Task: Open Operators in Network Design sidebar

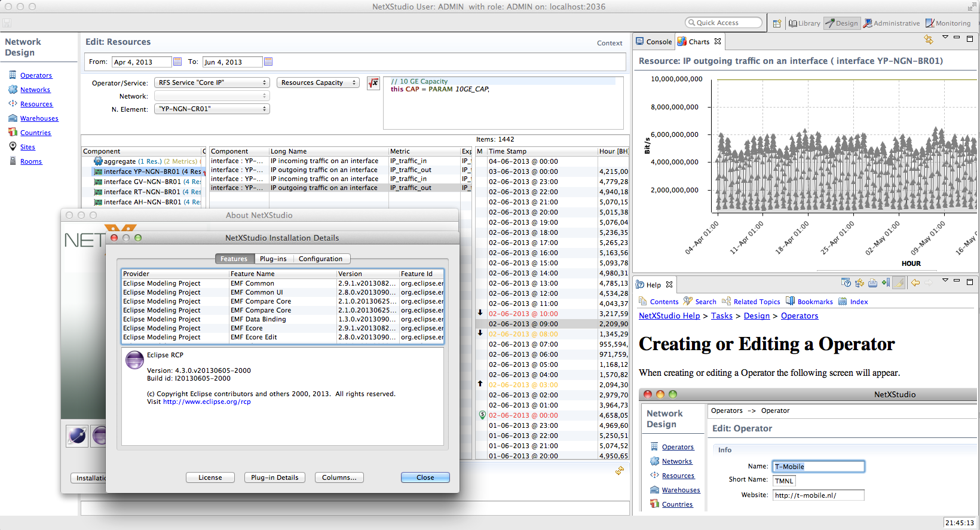Action: click(36, 75)
